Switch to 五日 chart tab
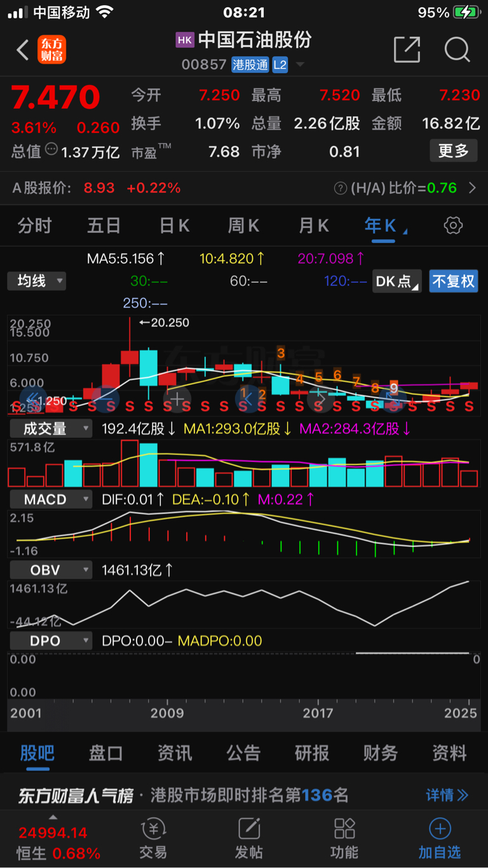 104,226
